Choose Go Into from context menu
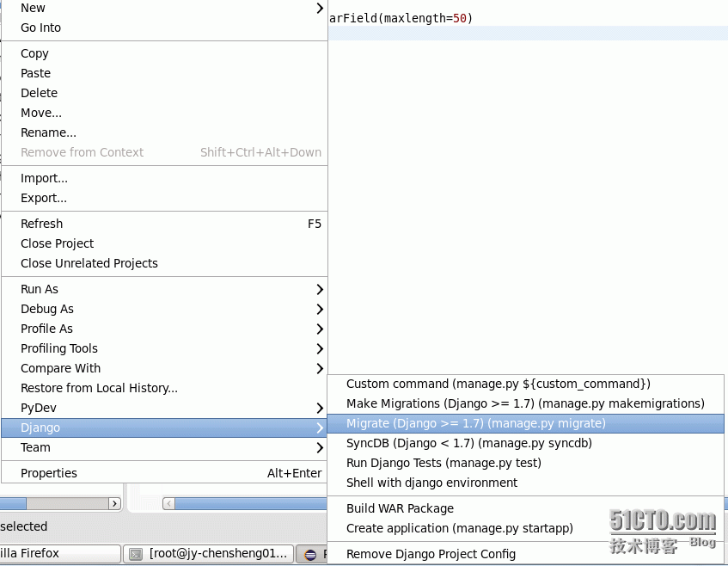The image size is (728, 566). click(164, 28)
